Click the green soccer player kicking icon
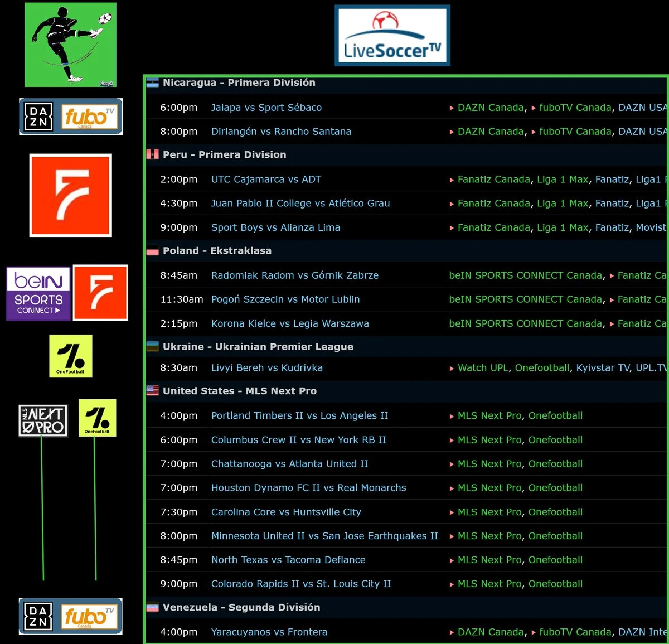The image size is (669, 644). pyautogui.click(x=71, y=45)
